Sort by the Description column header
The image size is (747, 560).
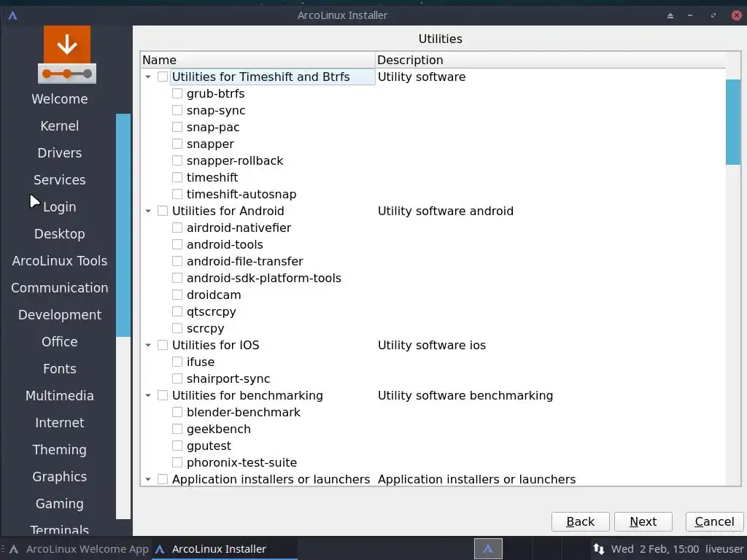coord(551,60)
